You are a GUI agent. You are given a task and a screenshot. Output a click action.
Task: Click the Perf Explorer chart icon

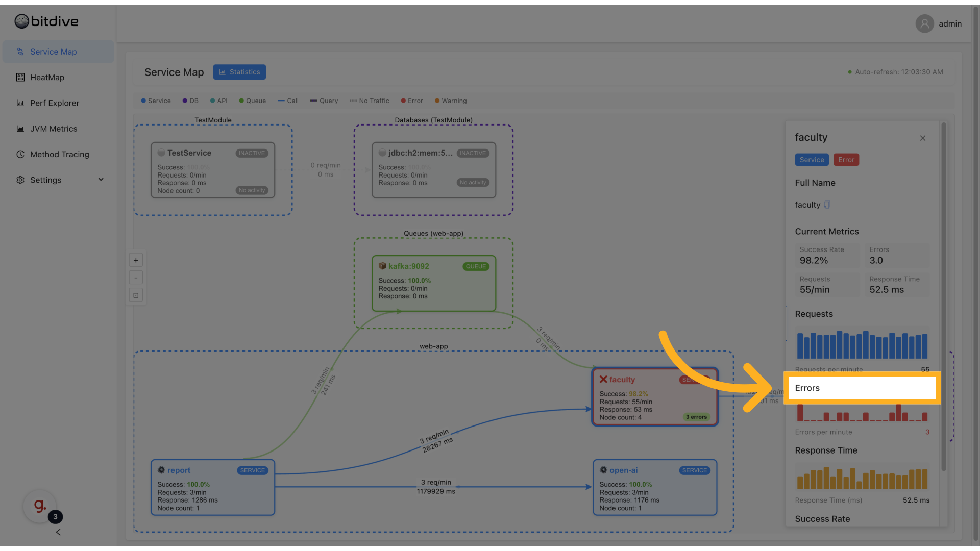tap(20, 103)
